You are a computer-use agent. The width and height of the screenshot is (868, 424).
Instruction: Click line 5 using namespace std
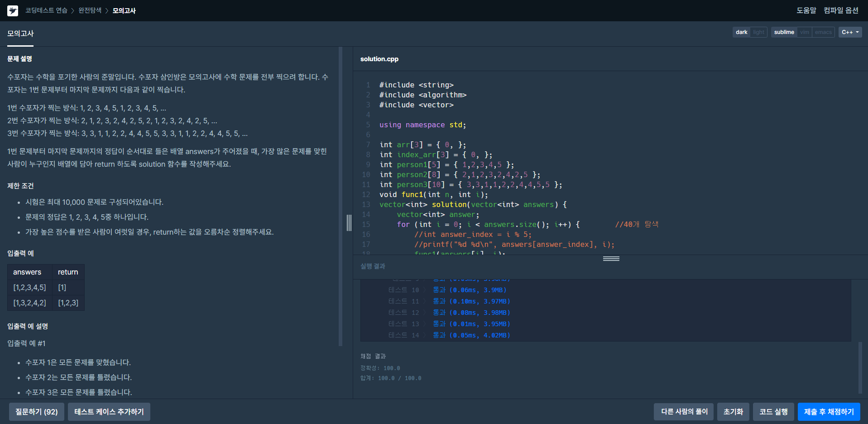pyautogui.click(x=422, y=125)
